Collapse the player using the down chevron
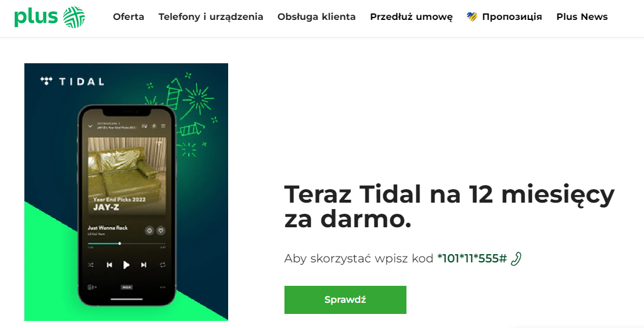 90,127
